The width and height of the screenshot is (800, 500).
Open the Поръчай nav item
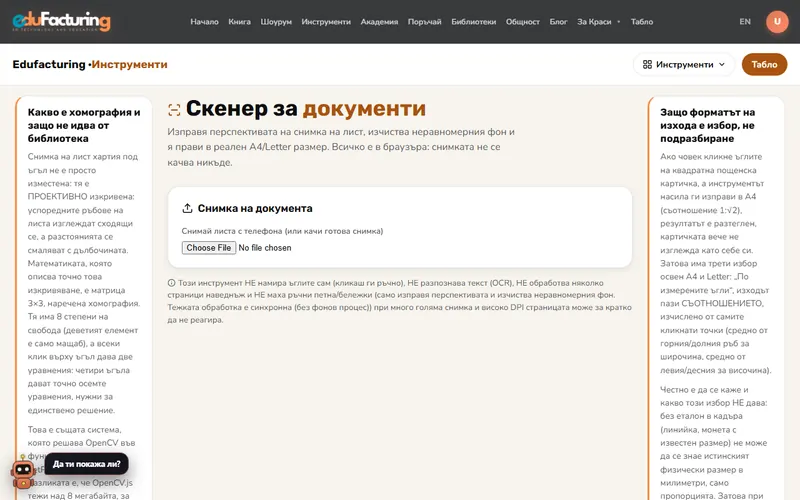click(x=424, y=21)
